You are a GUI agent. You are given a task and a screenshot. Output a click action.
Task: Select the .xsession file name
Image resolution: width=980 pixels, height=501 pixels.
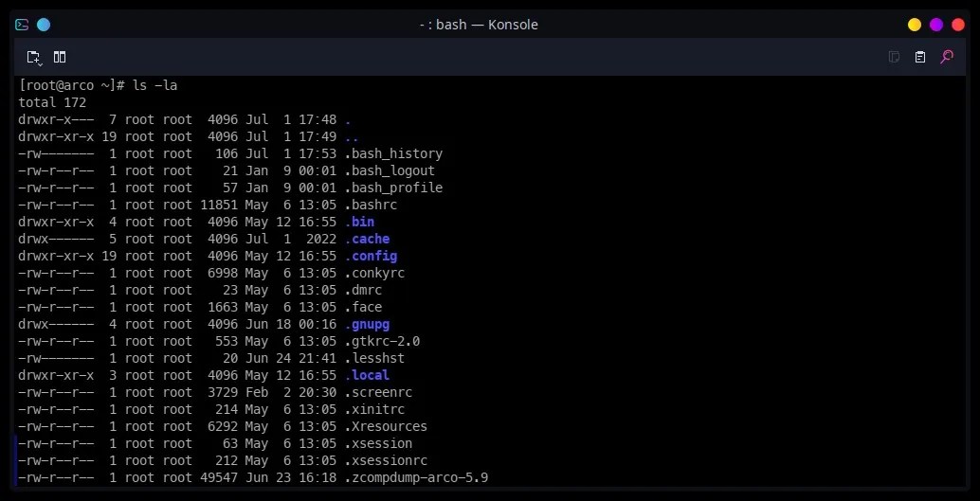(x=378, y=443)
